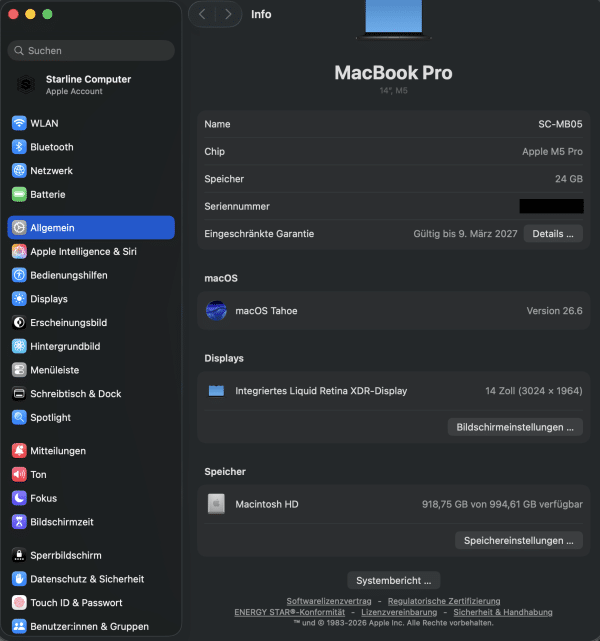Select the Spotlight magnifier icon
Viewport: 600px width, 641px height.
tap(19, 417)
